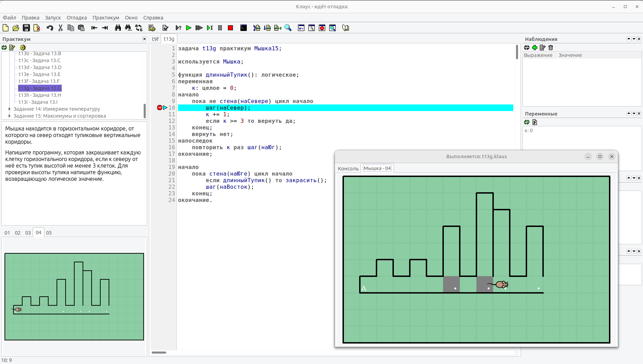643x364 pixels.
Task: Decrease indent with the left arrow icon
Action: (94, 28)
